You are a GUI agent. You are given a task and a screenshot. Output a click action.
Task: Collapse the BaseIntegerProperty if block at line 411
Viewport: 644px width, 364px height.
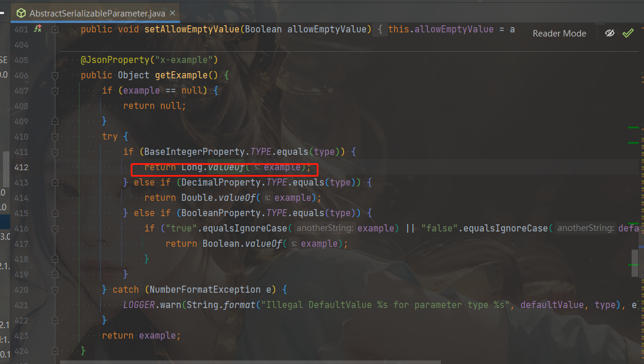(54, 151)
